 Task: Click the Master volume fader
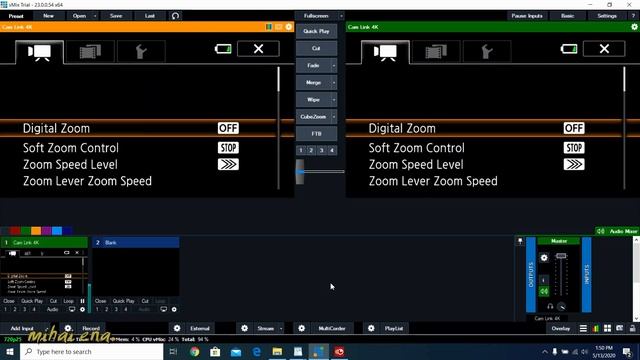click(561, 256)
